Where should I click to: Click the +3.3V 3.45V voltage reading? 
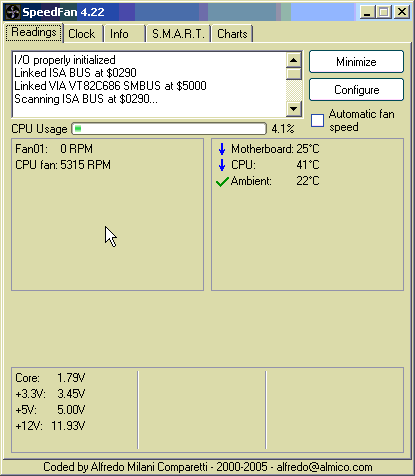pyautogui.click(x=50, y=394)
